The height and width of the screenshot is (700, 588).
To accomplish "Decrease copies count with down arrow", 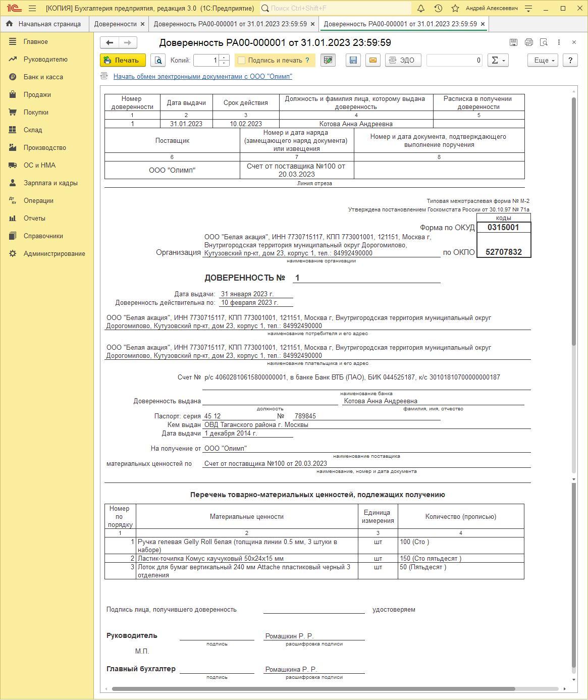I will coord(225,64).
